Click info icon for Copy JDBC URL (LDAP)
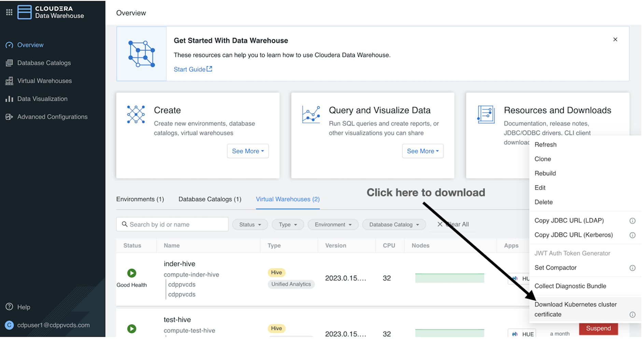The image size is (644, 344). (632, 221)
